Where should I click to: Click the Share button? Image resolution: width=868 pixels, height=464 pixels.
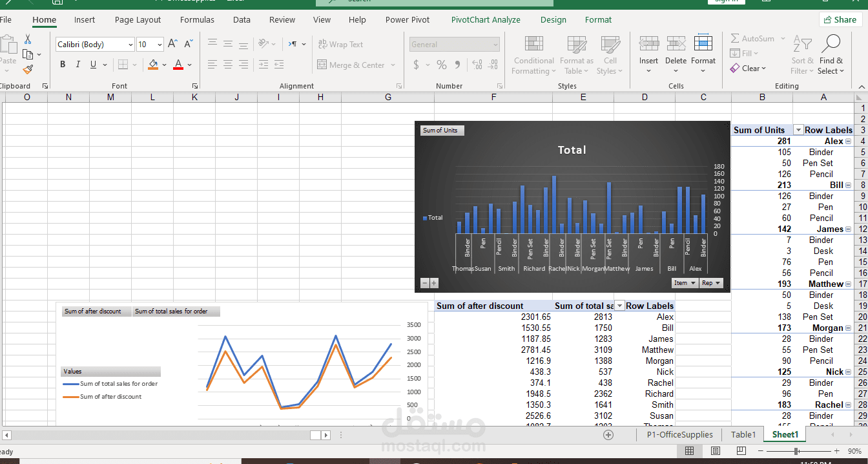840,20
